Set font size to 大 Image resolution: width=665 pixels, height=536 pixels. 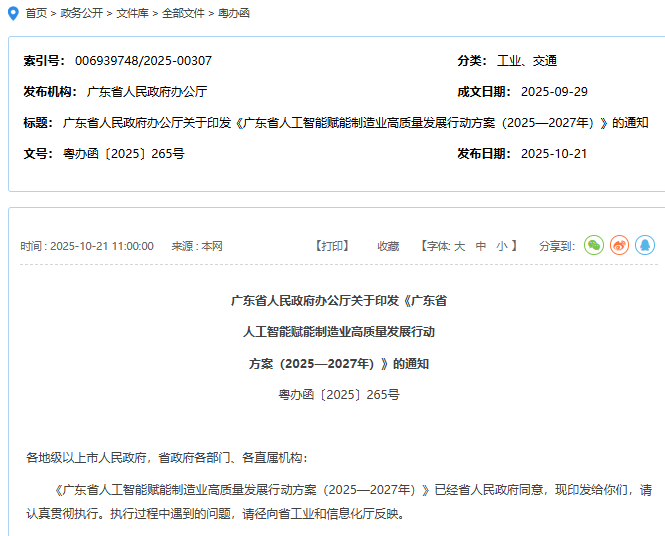[x=460, y=246]
